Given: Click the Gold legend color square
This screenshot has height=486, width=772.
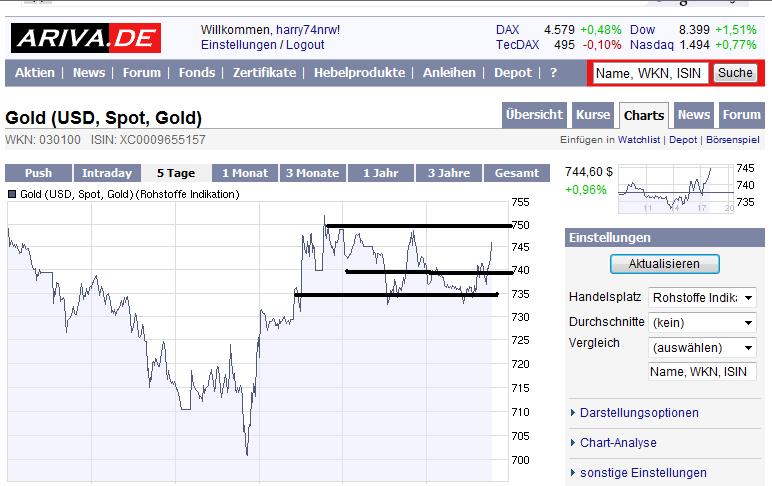Looking at the screenshot, I should click(x=12, y=194).
